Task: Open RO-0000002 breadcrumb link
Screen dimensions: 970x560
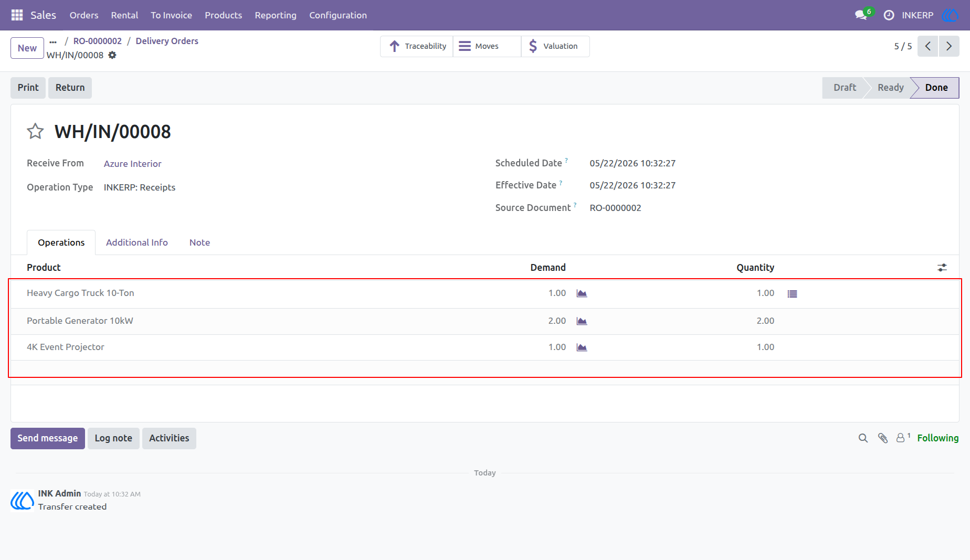Action: coord(98,41)
